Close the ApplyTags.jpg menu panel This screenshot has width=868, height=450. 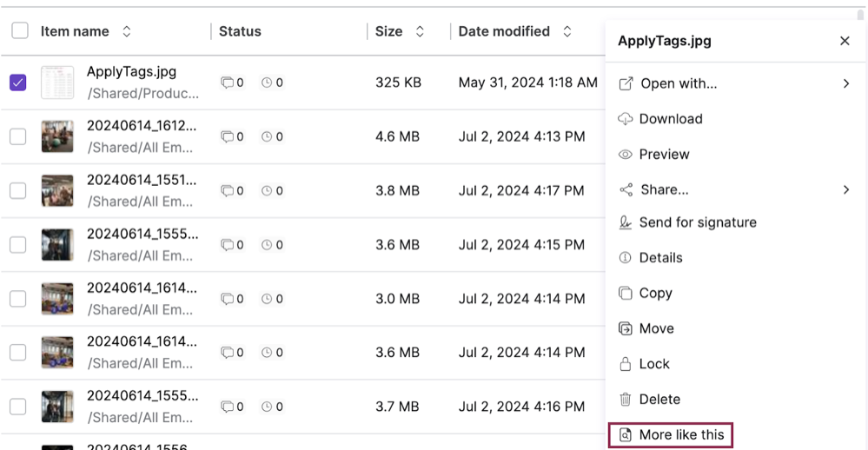(845, 41)
